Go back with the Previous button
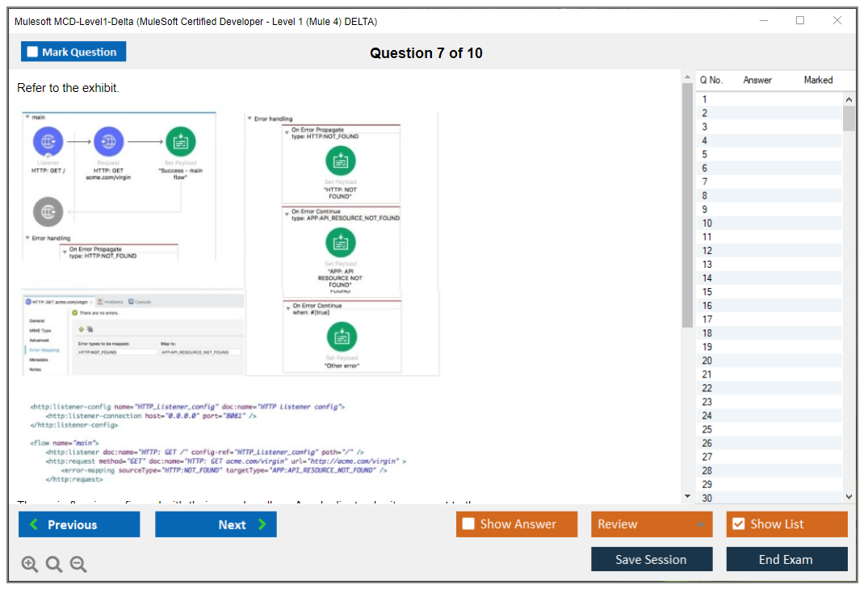The height and width of the screenshot is (593, 868). 79,524
